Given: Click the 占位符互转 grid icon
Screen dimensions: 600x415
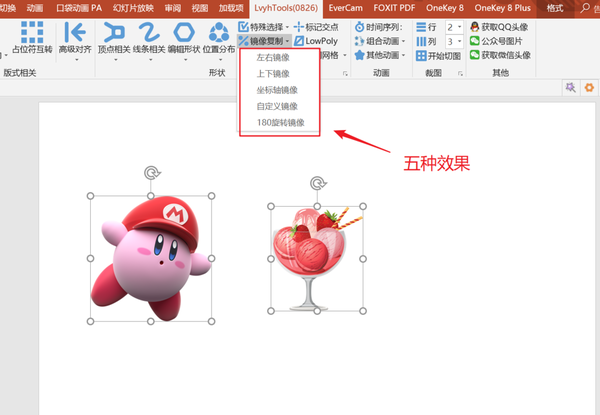Looking at the screenshot, I should click(x=32, y=32).
